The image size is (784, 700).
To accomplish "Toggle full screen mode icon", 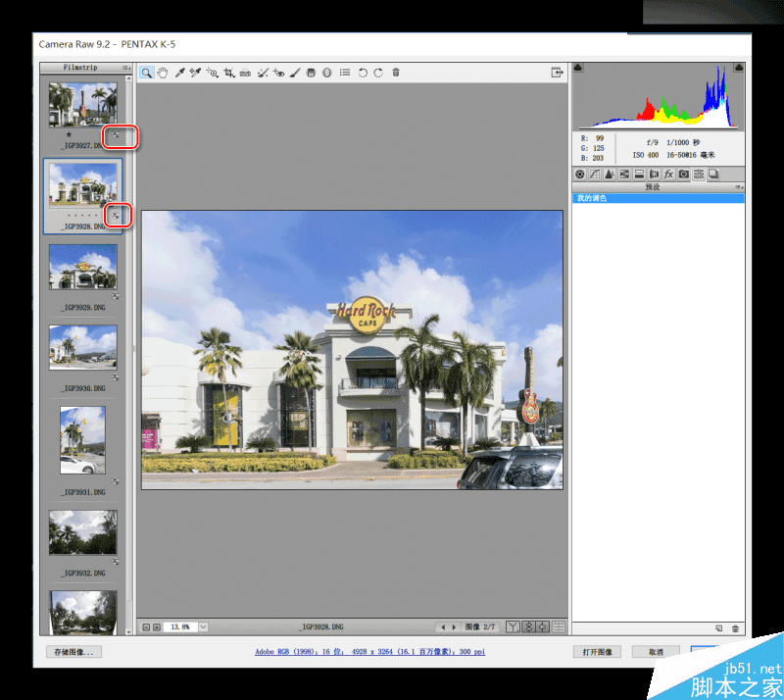I will (557, 73).
